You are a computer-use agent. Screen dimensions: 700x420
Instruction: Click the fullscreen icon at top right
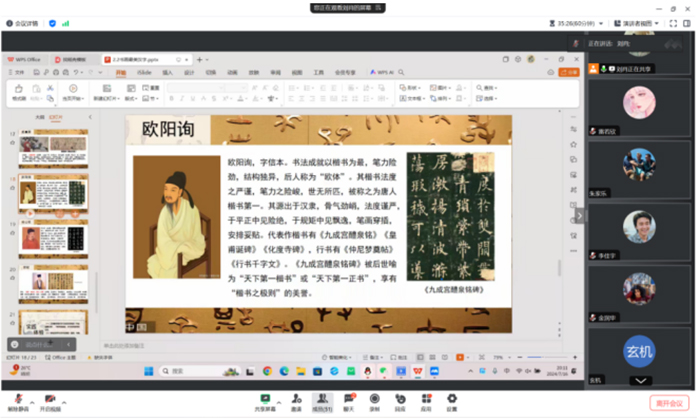pos(673,23)
